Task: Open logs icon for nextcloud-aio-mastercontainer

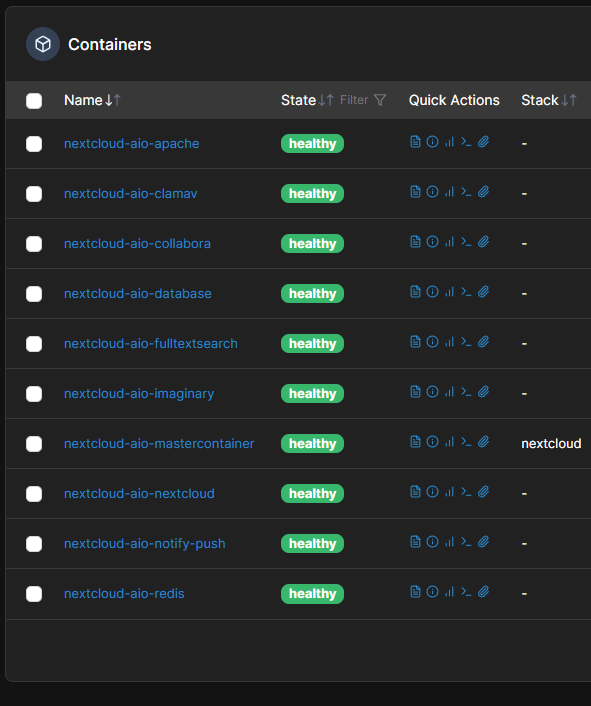Action: pyautogui.click(x=415, y=442)
